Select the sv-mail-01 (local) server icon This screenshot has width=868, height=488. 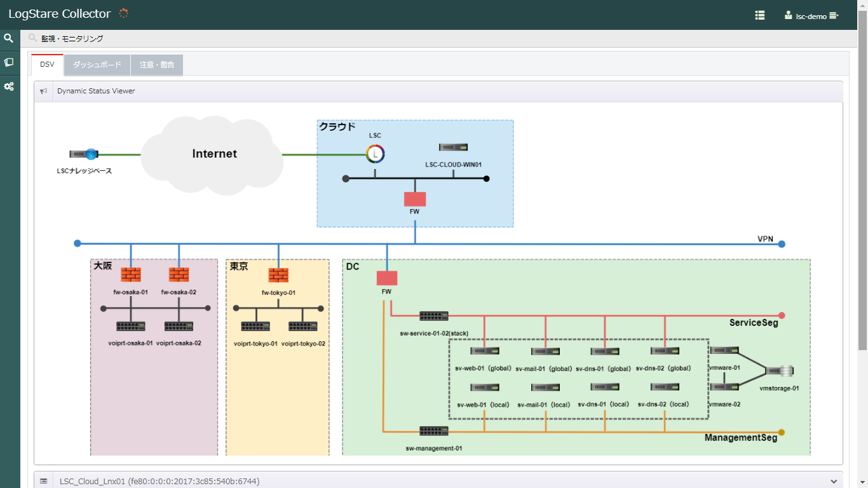point(545,387)
